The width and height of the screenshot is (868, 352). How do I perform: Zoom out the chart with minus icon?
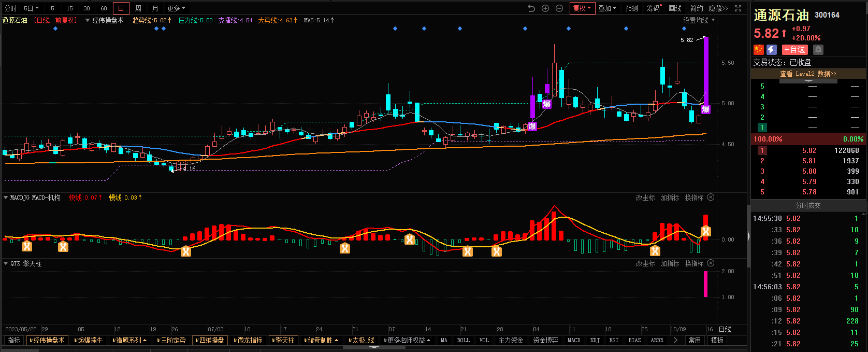[559, 8]
